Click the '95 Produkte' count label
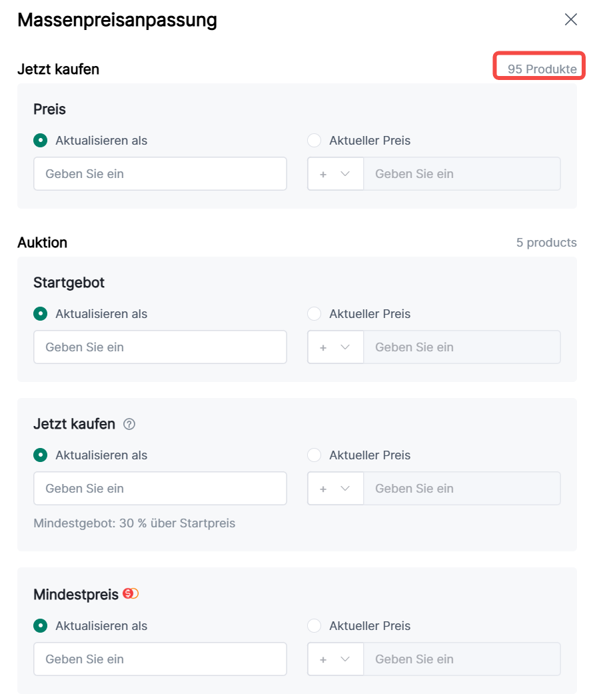 point(542,69)
